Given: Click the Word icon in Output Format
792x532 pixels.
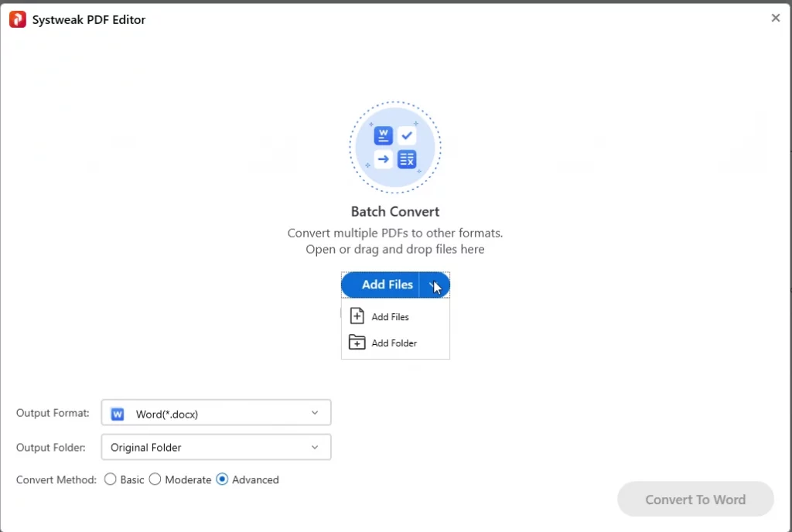Looking at the screenshot, I should click(x=118, y=414).
